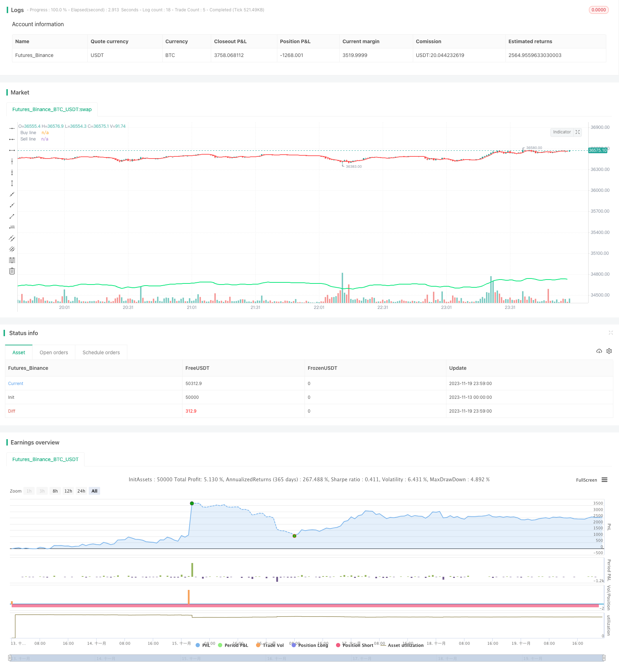Hide the Trade Vol legend series
The height and width of the screenshot is (672, 619).
270,645
